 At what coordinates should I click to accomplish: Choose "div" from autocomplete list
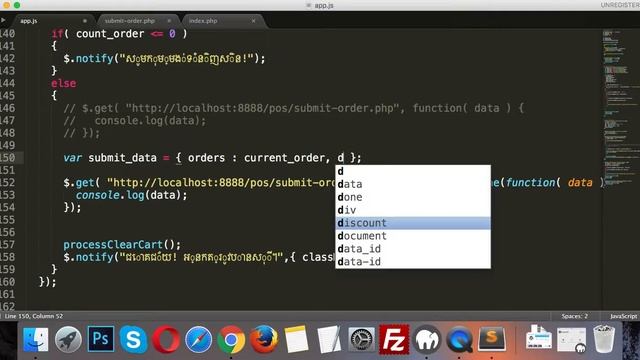coord(413,210)
